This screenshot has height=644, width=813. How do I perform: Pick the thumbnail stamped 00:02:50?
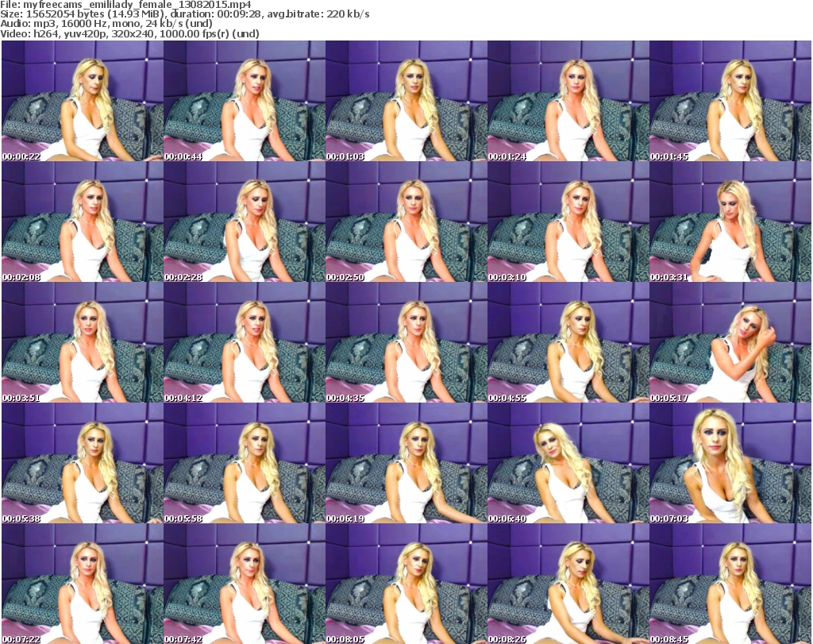(x=406, y=222)
